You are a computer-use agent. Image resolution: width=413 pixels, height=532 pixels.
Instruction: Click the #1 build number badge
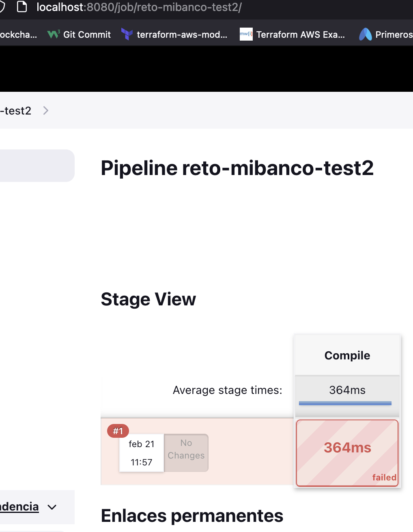click(118, 431)
